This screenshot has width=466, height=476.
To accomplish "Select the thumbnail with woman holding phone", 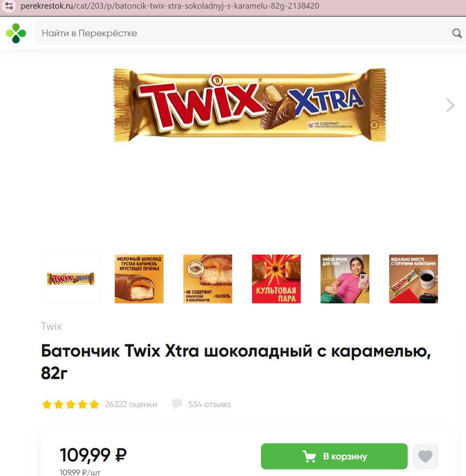I will pyautogui.click(x=345, y=279).
